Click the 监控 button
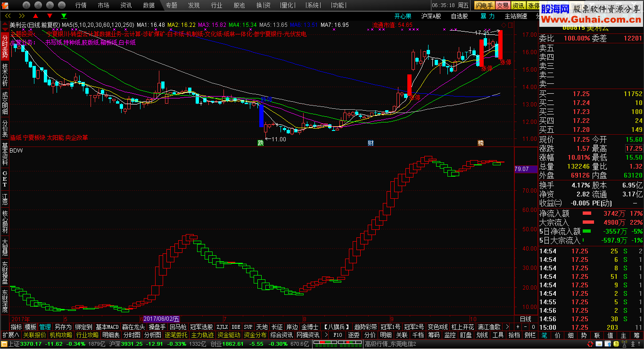644x349 pixels. (449, 335)
